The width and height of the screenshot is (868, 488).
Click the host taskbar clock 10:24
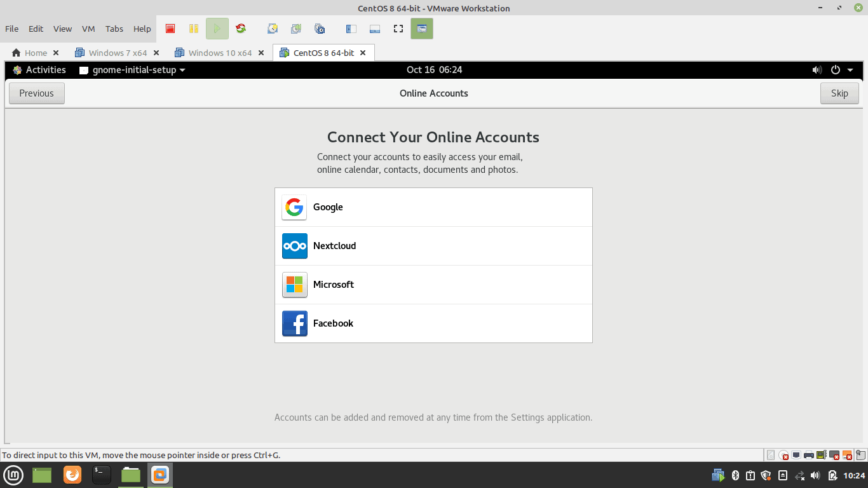(855, 475)
